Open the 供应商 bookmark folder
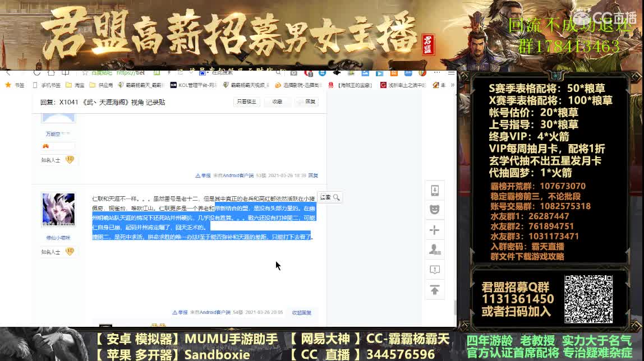This screenshot has width=644, height=361. pos(101,85)
